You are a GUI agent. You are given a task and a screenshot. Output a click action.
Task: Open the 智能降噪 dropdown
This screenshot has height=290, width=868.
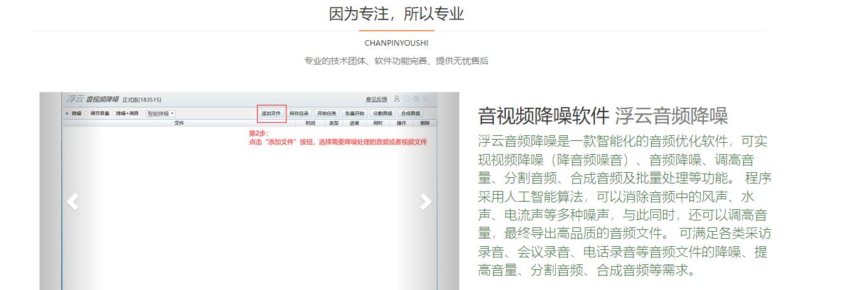click(x=160, y=113)
